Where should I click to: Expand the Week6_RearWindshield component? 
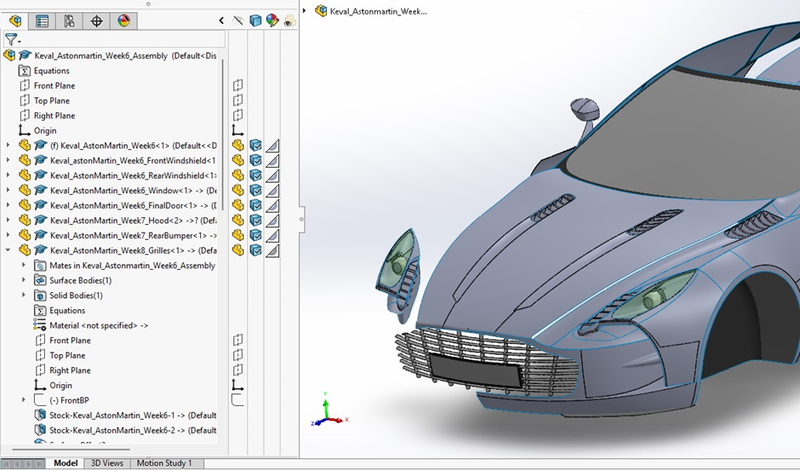point(8,175)
